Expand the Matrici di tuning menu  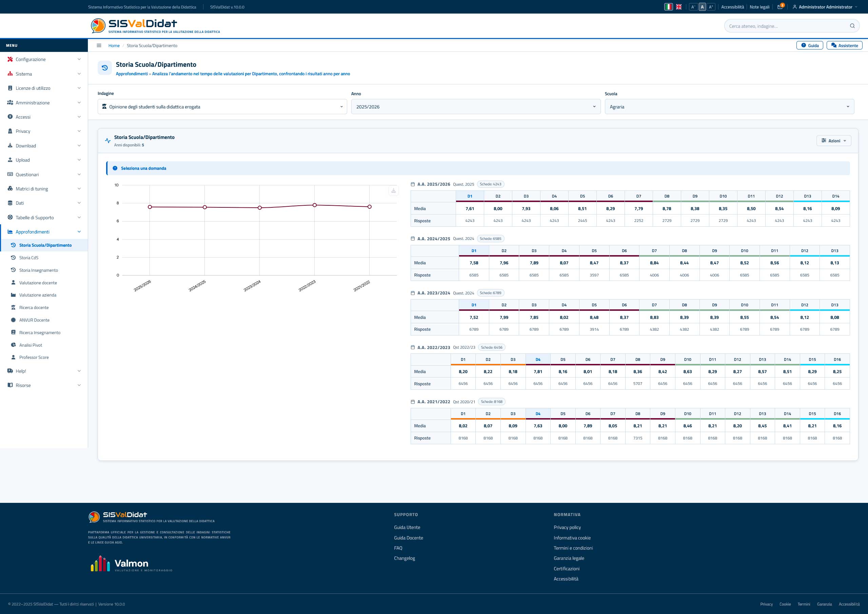pos(44,189)
